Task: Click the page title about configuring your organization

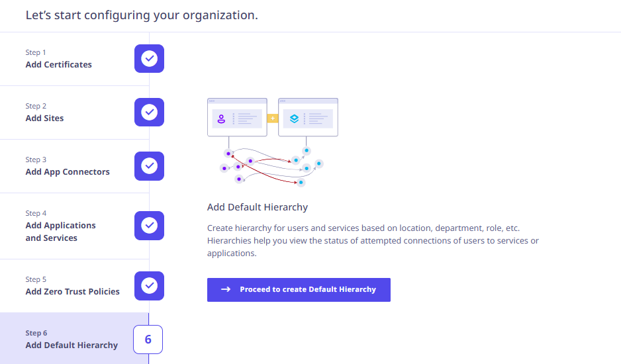Action: [142, 15]
